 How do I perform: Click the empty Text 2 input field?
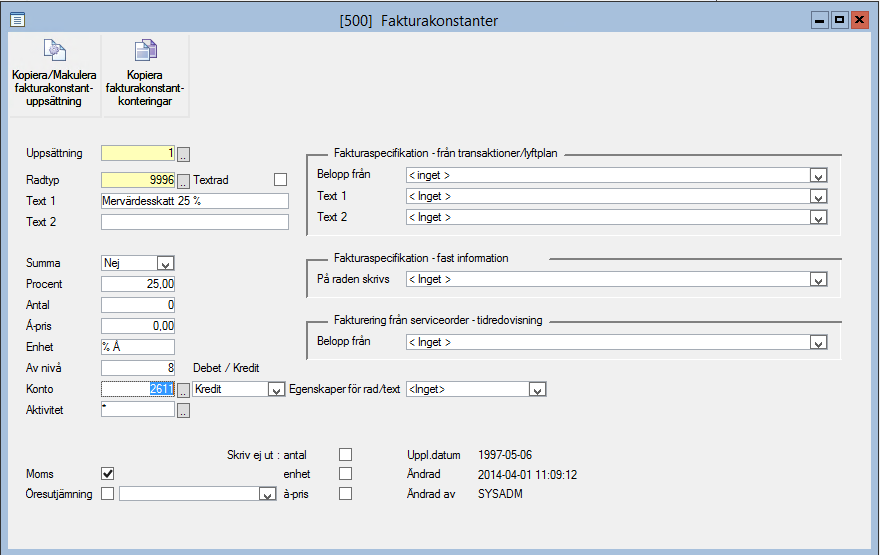click(x=195, y=222)
